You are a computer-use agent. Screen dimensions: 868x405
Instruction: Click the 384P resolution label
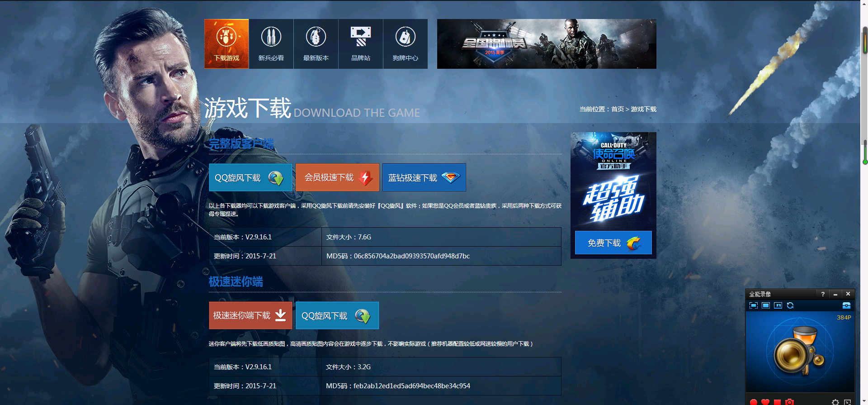pos(844,318)
